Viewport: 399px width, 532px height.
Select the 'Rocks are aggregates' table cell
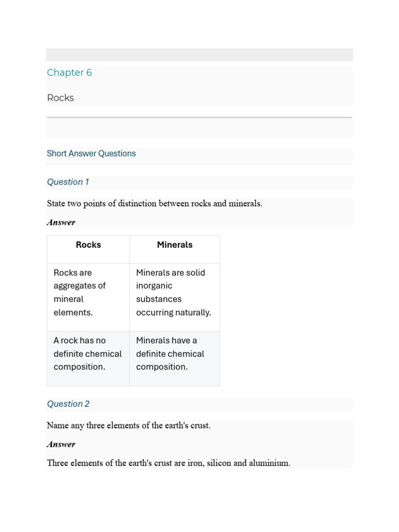pos(88,297)
